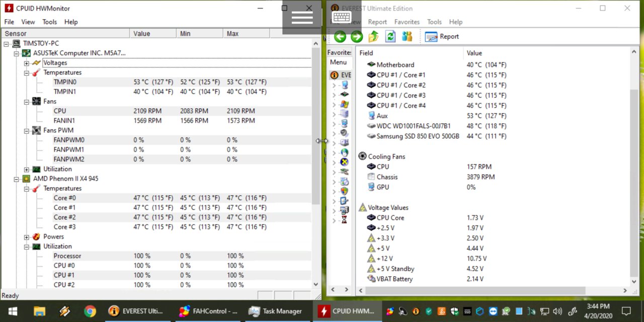The height and width of the screenshot is (322, 644).
Task: Open the Report button in EVEREST toolbar
Action: 442,36
